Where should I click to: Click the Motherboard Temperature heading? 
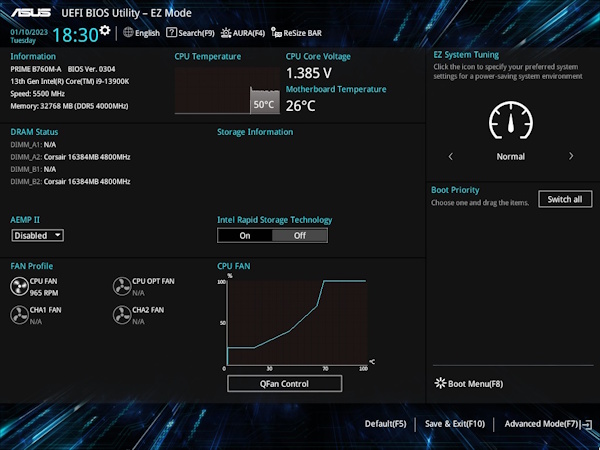click(x=336, y=89)
